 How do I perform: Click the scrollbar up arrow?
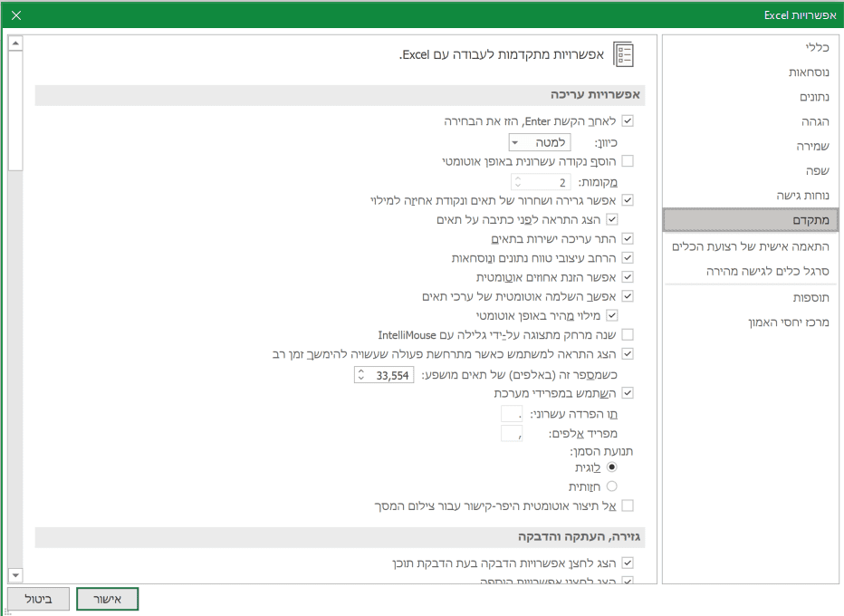click(x=15, y=43)
